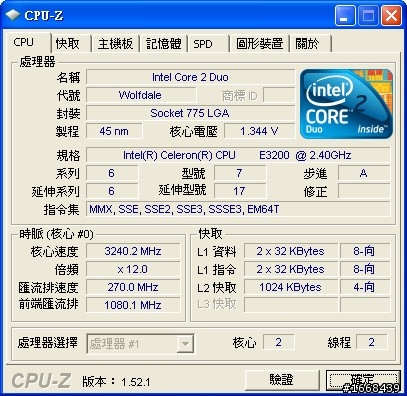The width and height of the screenshot is (407, 396).
Task: Click the maximize button in title bar
Action: (x=368, y=16)
